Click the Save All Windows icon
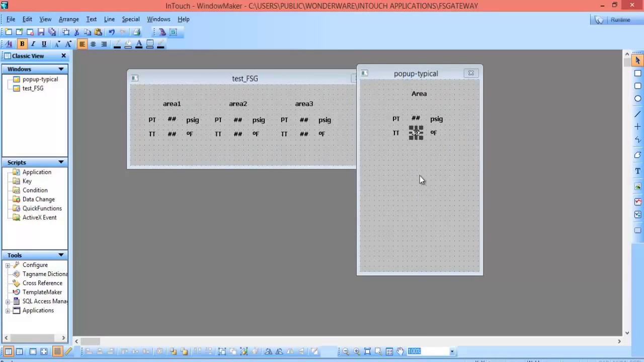Screen dimensions: 644x362 pos(52,32)
